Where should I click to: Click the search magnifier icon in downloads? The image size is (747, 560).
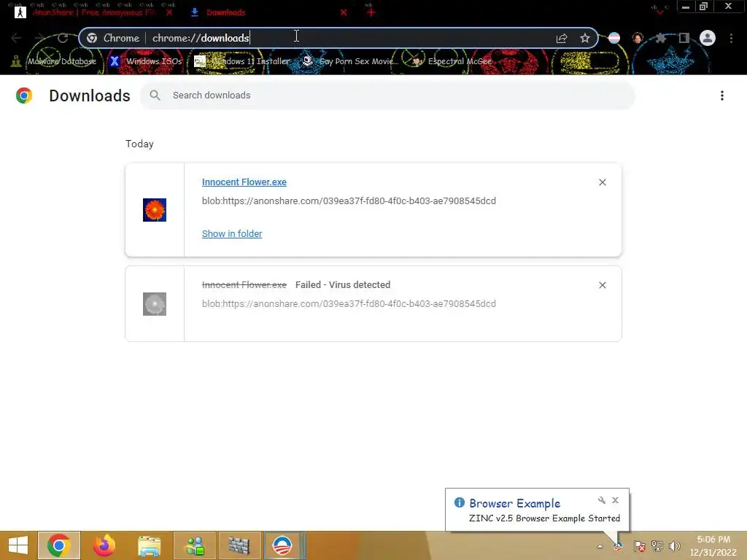[x=155, y=96]
